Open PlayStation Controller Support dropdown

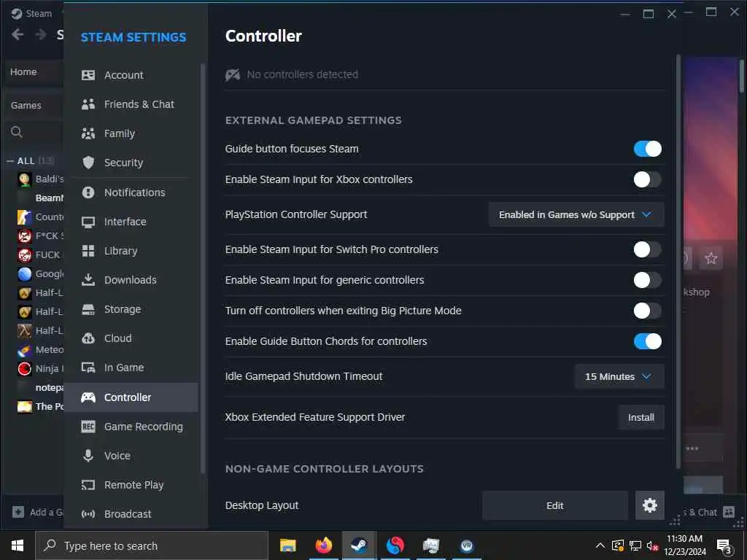[576, 215]
